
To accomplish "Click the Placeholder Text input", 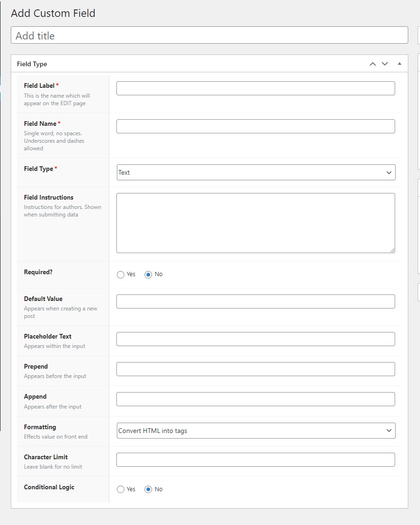I will [256, 339].
